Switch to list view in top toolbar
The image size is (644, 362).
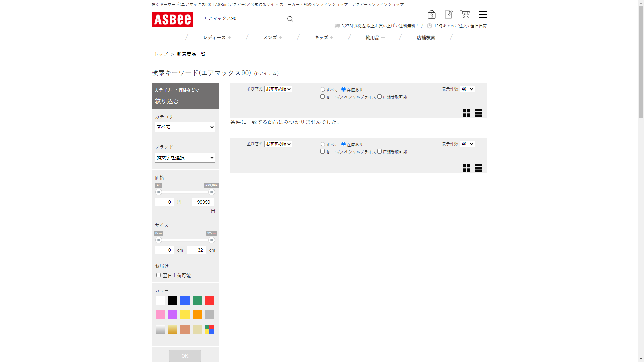click(478, 113)
